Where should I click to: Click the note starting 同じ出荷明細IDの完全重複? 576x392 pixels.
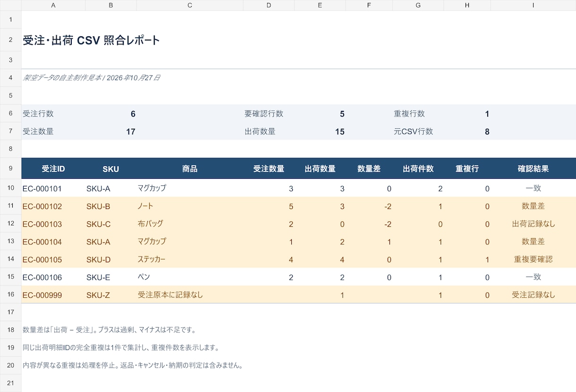point(121,348)
